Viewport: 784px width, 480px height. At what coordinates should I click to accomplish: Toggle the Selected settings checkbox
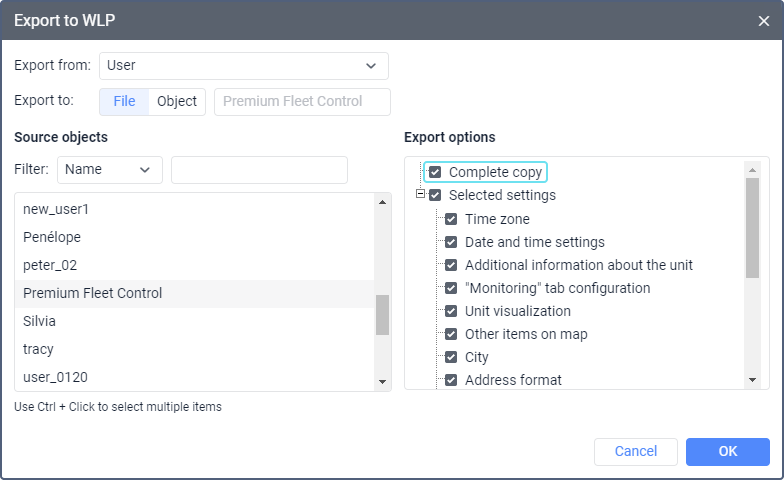click(435, 196)
